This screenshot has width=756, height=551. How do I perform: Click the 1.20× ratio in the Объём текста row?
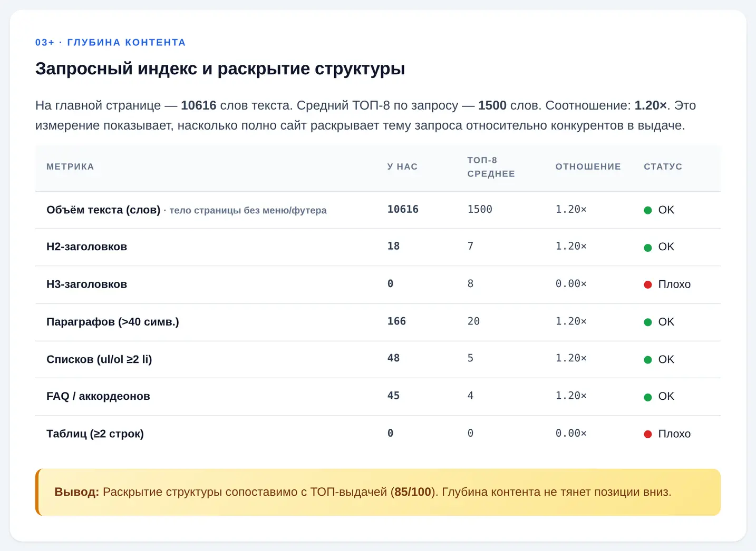pyautogui.click(x=571, y=209)
